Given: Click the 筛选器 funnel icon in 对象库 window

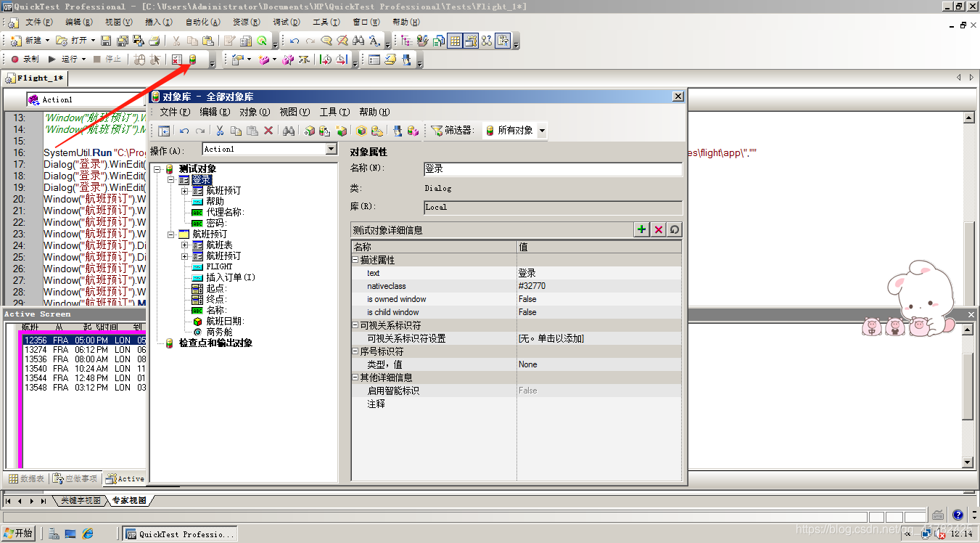Looking at the screenshot, I should [438, 131].
